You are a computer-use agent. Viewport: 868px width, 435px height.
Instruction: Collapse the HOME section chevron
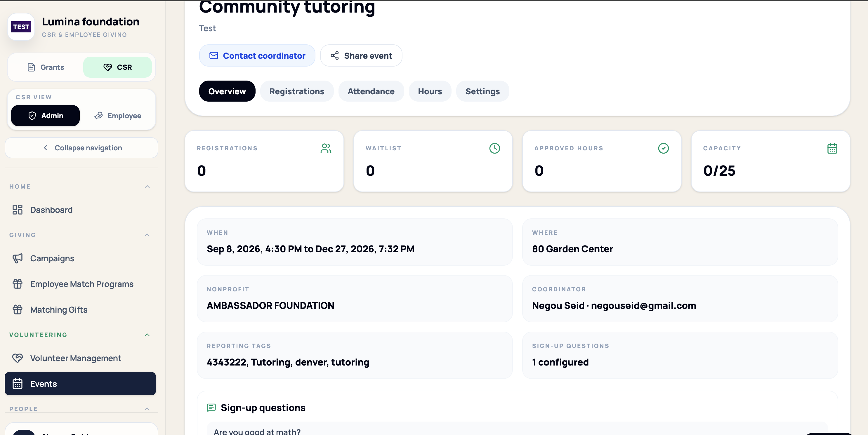tap(147, 186)
